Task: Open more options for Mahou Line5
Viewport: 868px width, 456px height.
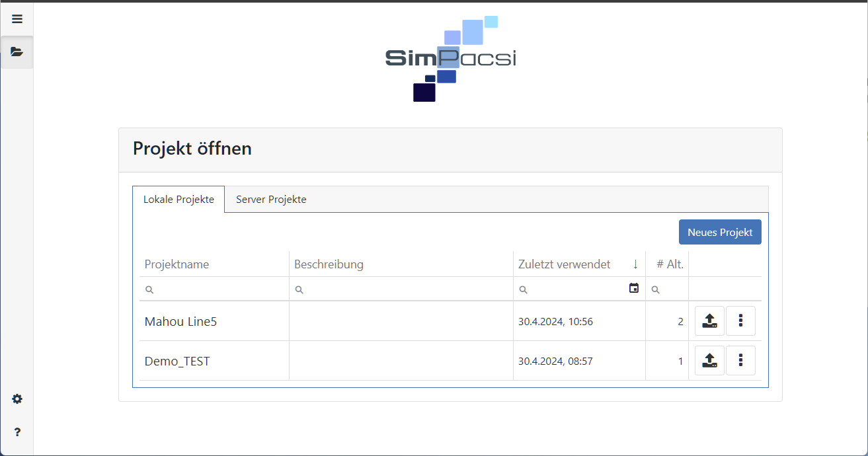Action: (x=740, y=321)
